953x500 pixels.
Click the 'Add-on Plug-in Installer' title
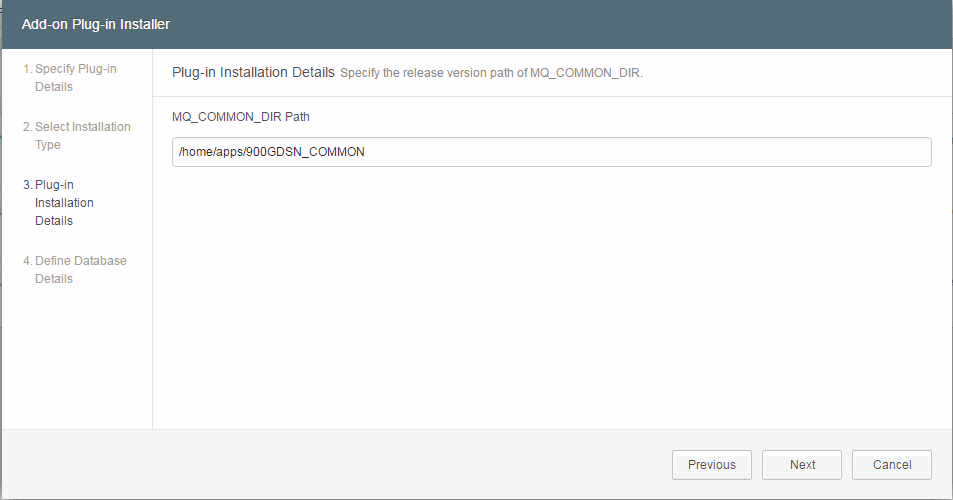click(96, 24)
